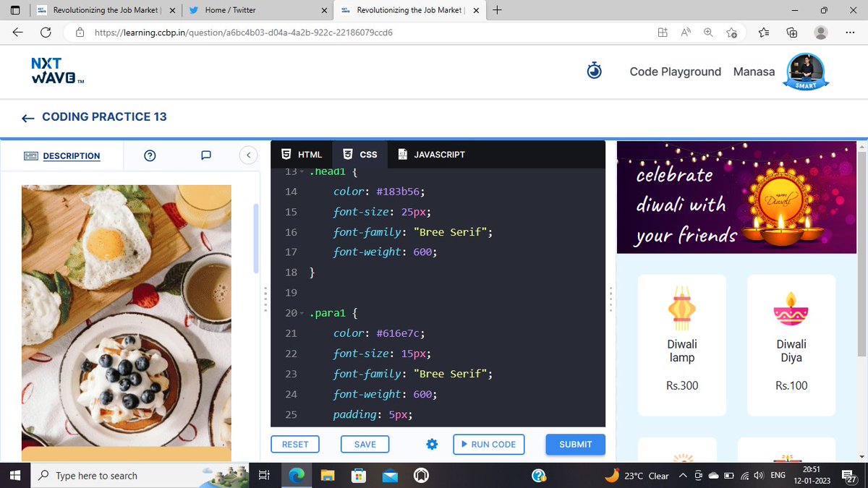Open Microsoft Store from taskbar
This screenshot has height=488, width=868.
(359, 475)
